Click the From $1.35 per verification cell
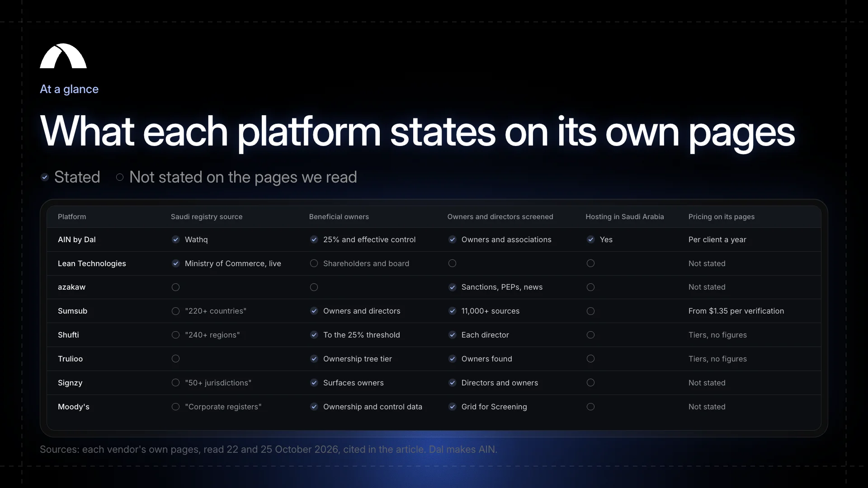The height and width of the screenshot is (488, 868). click(x=736, y=311)
